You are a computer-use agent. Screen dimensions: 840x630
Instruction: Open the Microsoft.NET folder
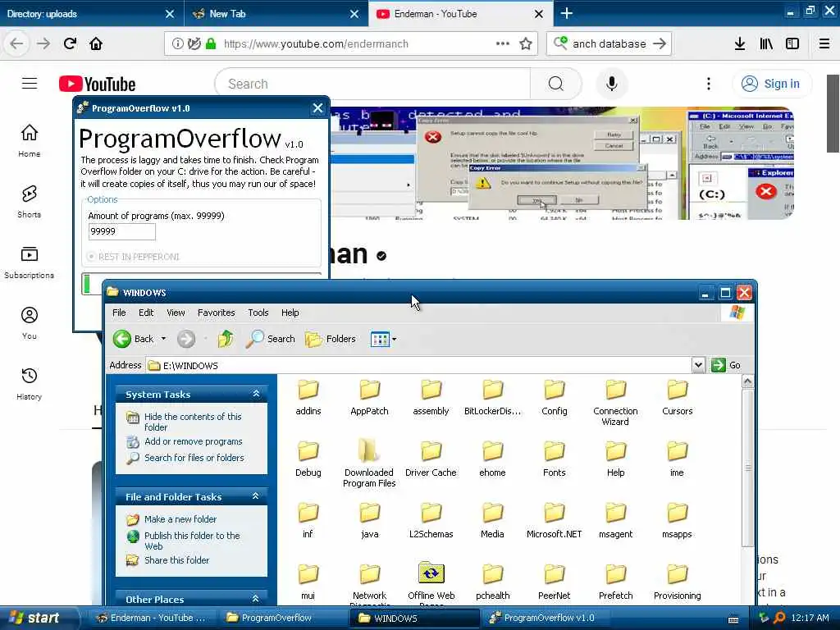pyautogui.click(x=554, y=520)
